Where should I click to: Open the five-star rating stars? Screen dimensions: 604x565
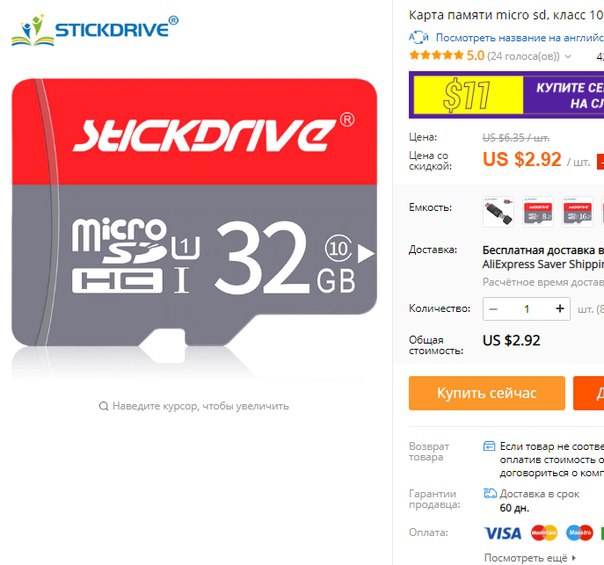(436, 55)
